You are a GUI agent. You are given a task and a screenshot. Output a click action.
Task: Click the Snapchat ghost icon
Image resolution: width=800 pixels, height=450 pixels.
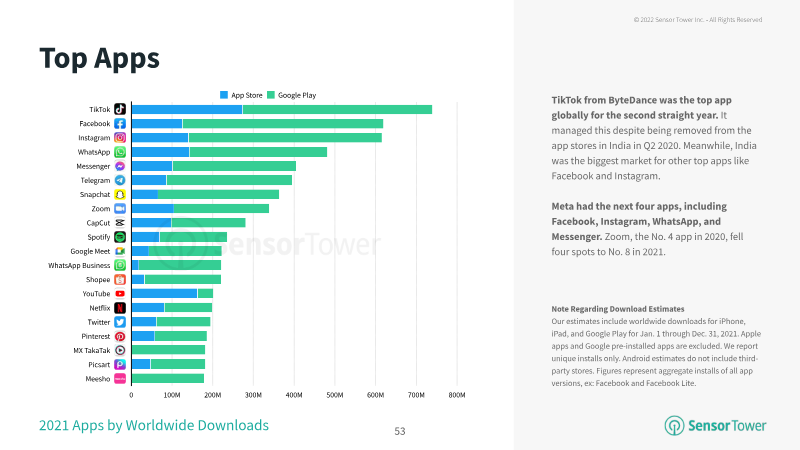coord(120,194)
